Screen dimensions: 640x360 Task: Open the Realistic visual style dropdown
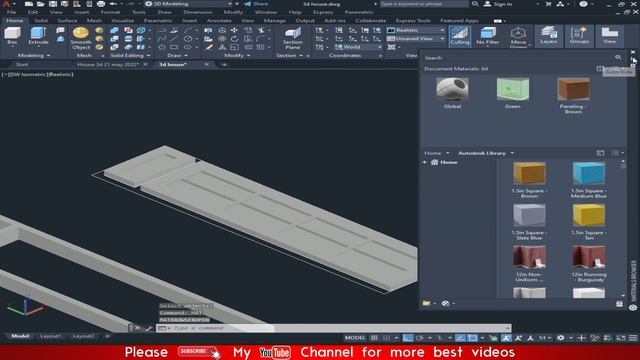click(416, 30)
